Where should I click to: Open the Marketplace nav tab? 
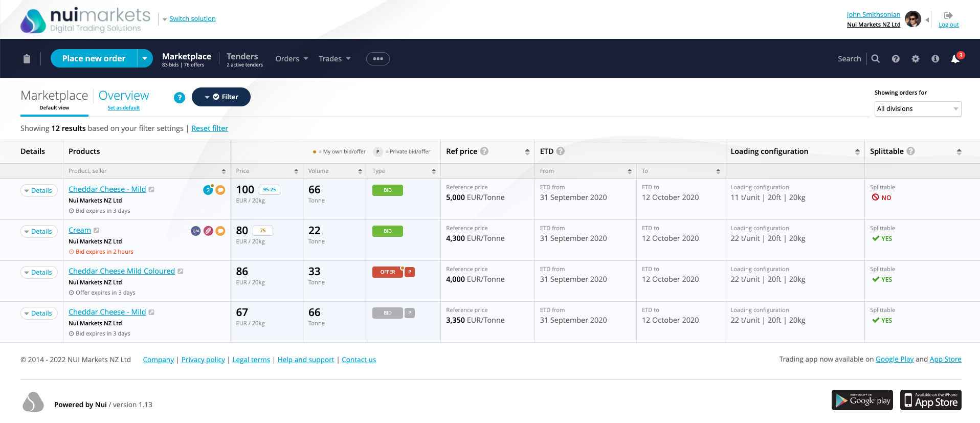point(187,59)
